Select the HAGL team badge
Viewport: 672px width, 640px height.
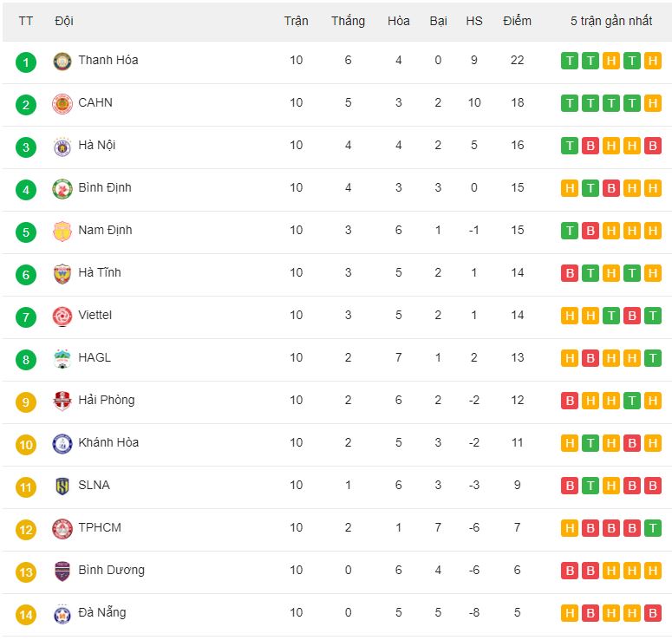click(62, 359)
